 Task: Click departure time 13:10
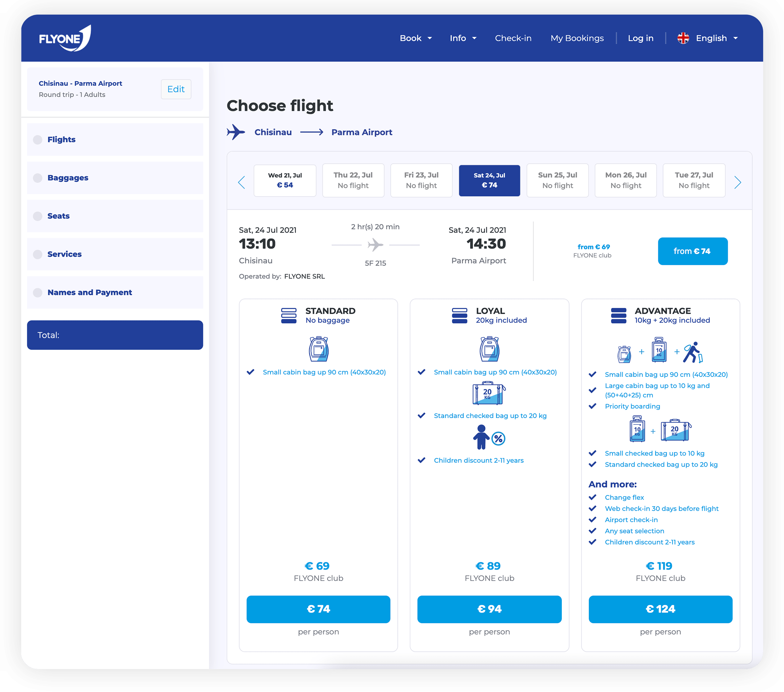(257, 244)
